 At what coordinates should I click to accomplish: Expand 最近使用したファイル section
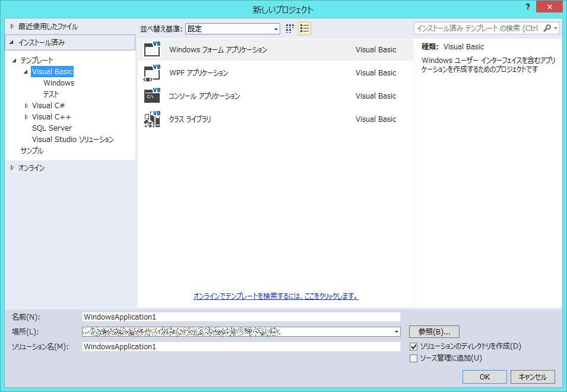[12, 26]
